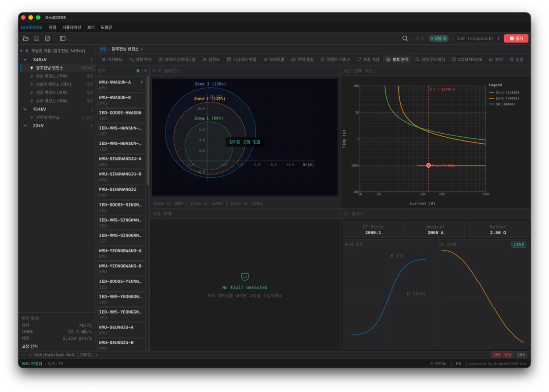The width and height of the screenshot is (549, 392).
Task: Switch to the 조류 계산 tab
Action: coord(368,59)
